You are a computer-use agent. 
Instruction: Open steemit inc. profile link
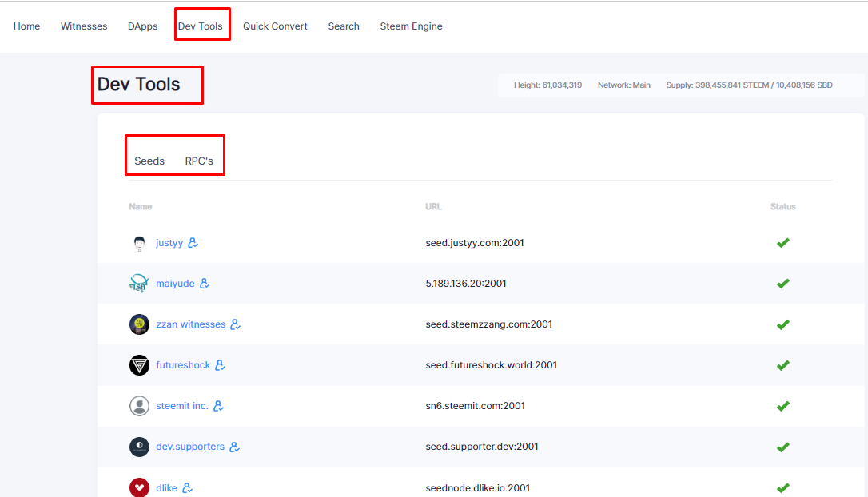181,406
